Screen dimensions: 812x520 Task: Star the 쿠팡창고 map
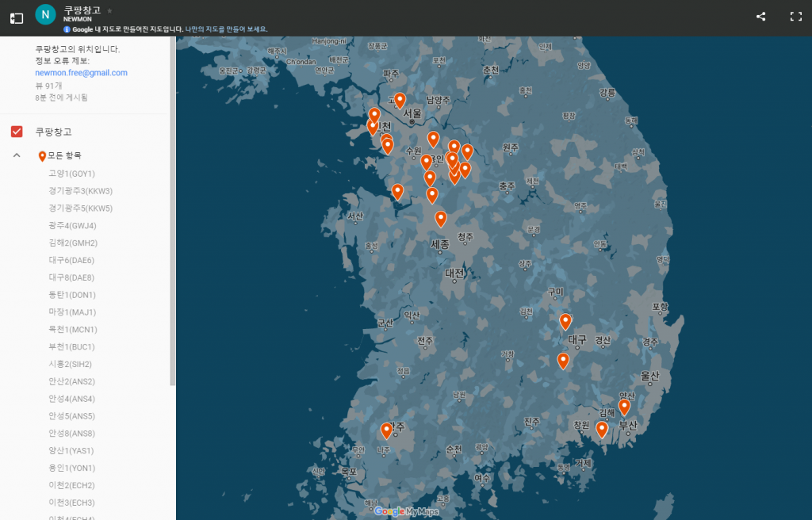tap(109, 10)
